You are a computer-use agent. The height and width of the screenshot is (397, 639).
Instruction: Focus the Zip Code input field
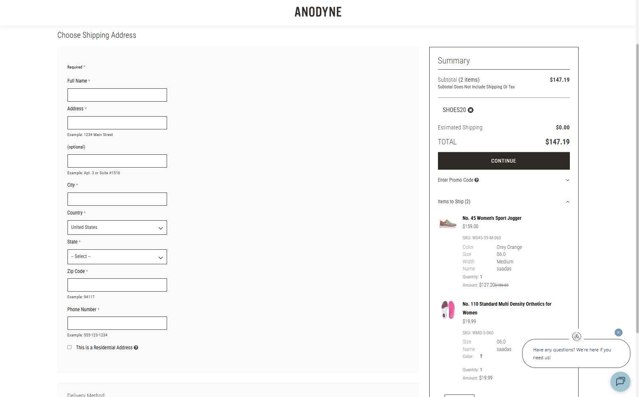[117, 285]
